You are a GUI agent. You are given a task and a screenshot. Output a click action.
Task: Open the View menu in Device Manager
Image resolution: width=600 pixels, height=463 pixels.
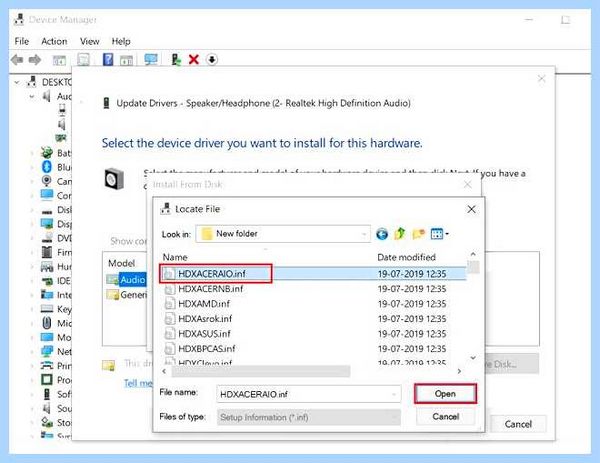pyautogui.click(x=90, y=41)
